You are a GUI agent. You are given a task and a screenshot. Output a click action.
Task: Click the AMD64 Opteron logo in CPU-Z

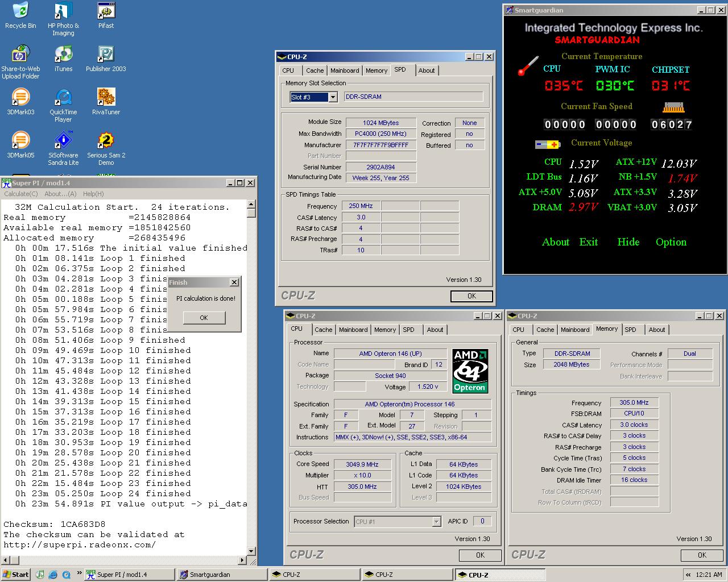point(470,371)
